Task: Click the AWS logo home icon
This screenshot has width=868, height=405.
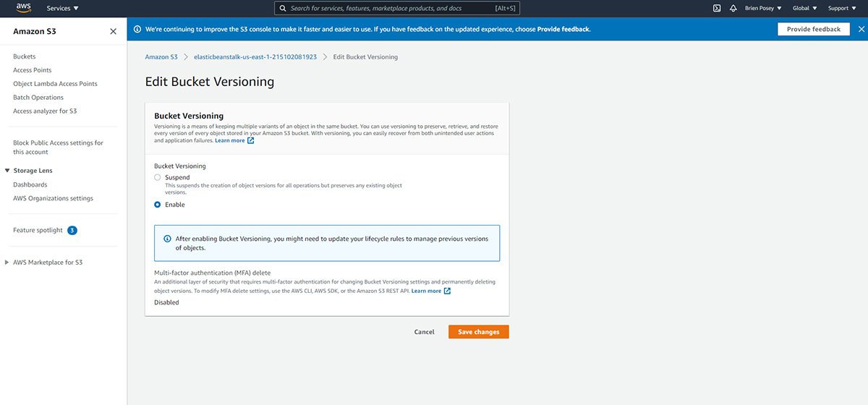Action: point(23,8)
